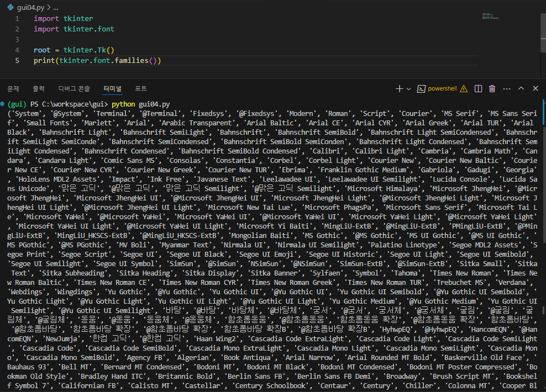The height and width of the screenshot is (392, 546).
Task: Click the 'Century Schoolbook' output text
Action: pos(270,386)
